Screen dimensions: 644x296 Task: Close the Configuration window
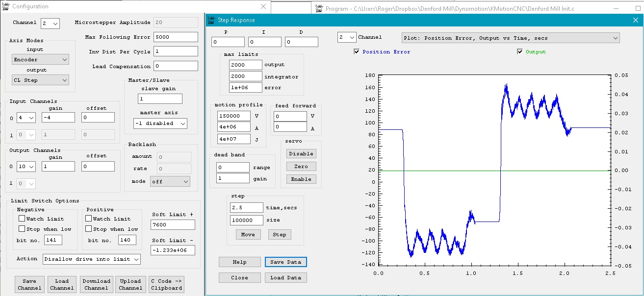[263, 6]
